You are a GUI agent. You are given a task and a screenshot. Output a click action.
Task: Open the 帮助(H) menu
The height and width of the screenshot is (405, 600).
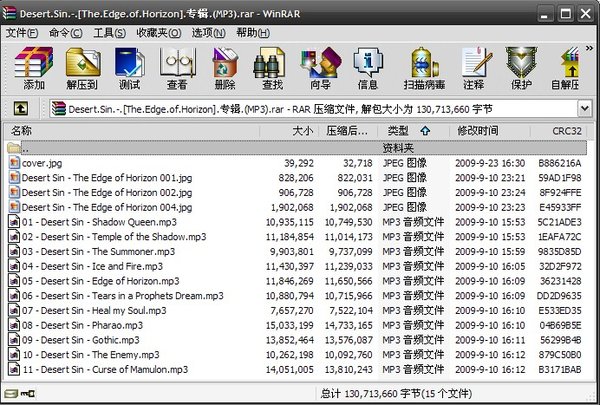point(253,33)
